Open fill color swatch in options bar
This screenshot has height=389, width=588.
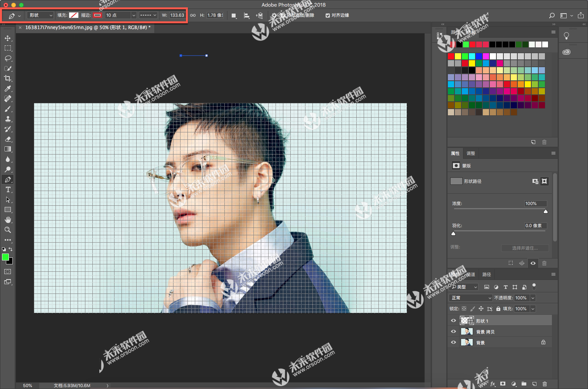[74, 16]
